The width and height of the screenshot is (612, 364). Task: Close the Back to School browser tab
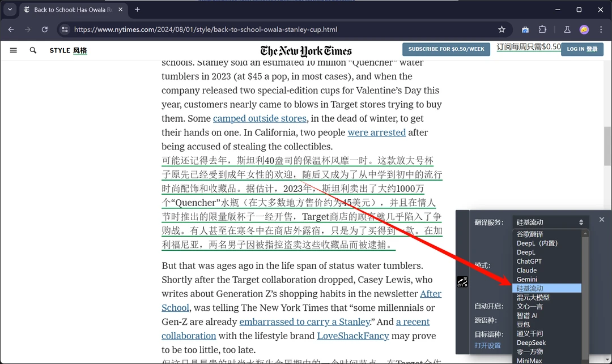121,10
